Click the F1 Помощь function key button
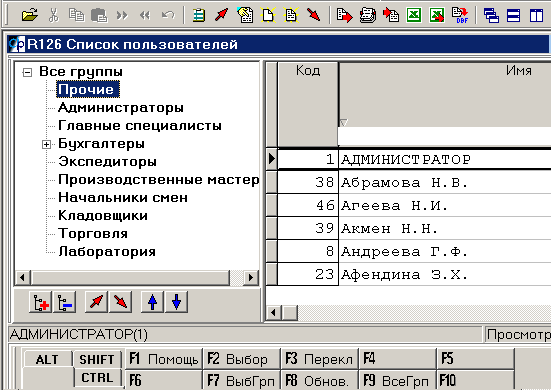551x390 pixels. click(x=164, y=359)
